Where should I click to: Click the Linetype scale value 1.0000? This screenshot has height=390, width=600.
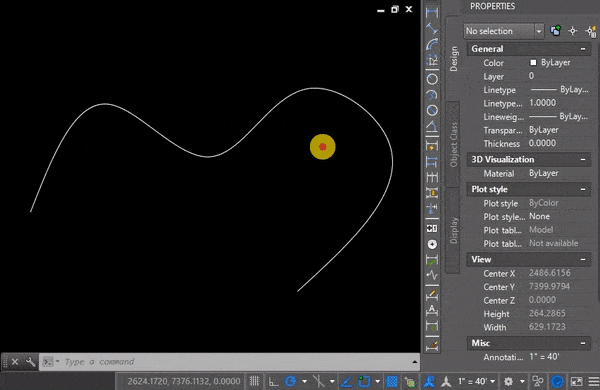click(x=542, y=103)
